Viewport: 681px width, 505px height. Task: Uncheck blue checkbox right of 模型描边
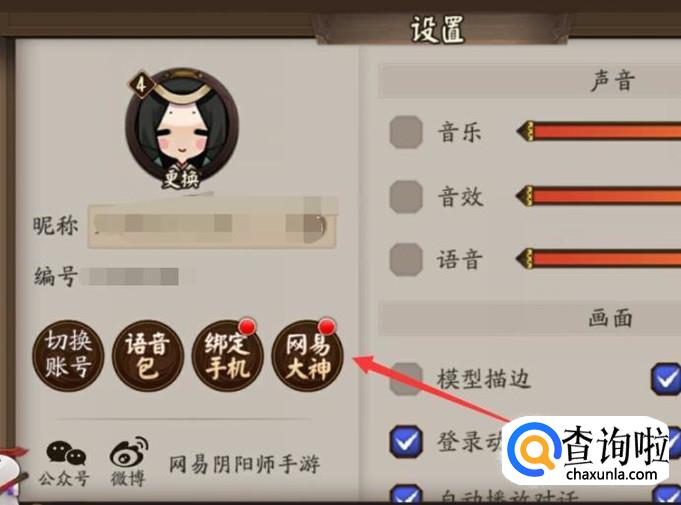point(666,379)
